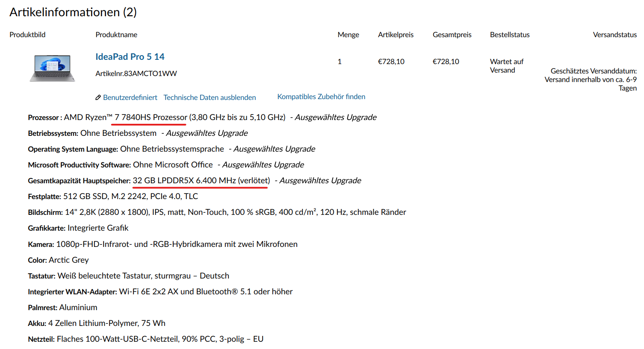
Task: Click the Integrierte Grafik spec line
Action: 78,228
